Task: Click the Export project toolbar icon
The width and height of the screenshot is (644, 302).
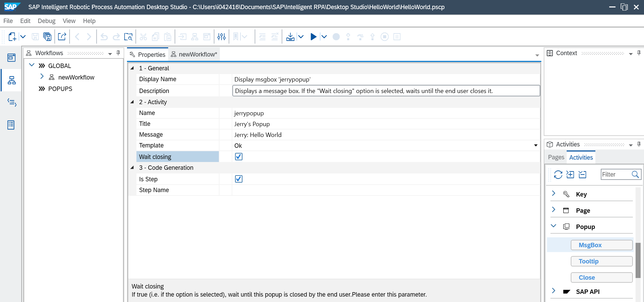Action: click(x=62, y=37)
